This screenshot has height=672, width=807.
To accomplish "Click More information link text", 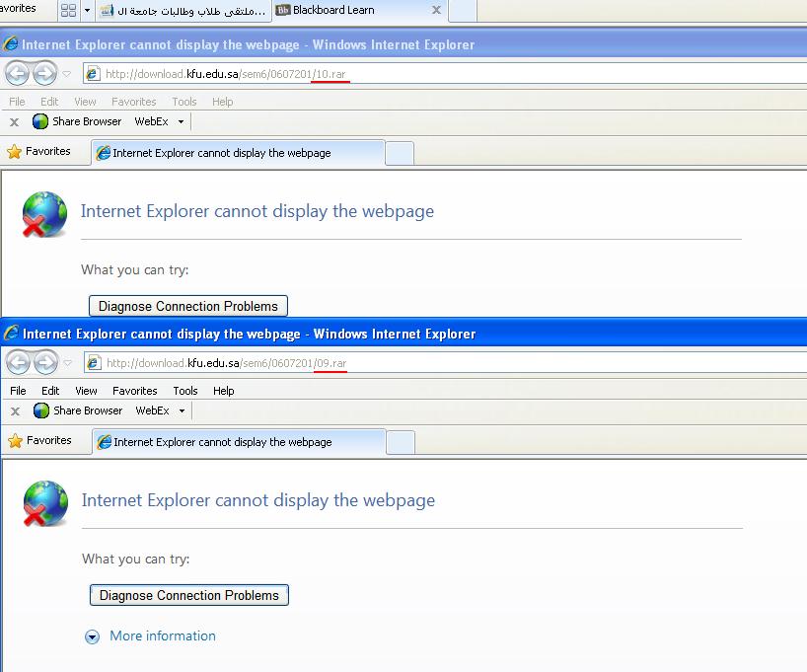I will click(163, 635).
